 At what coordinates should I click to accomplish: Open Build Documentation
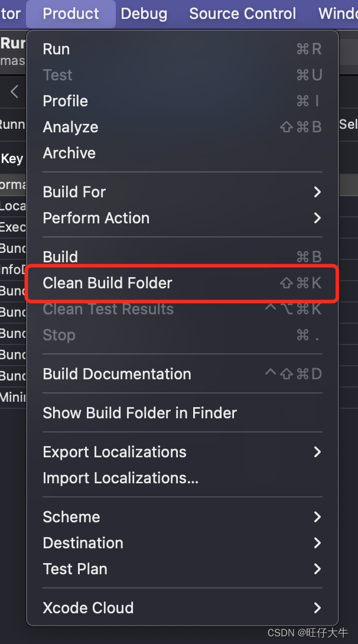(117, 373)
